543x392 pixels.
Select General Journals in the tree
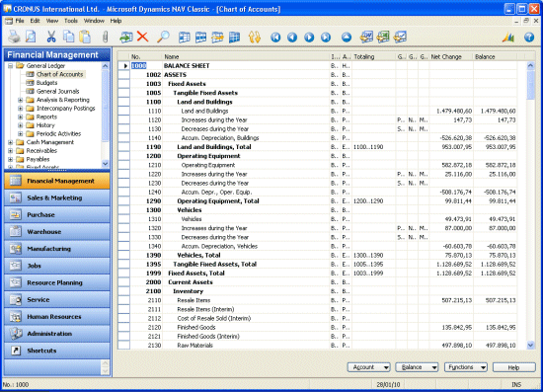(58, 92)
